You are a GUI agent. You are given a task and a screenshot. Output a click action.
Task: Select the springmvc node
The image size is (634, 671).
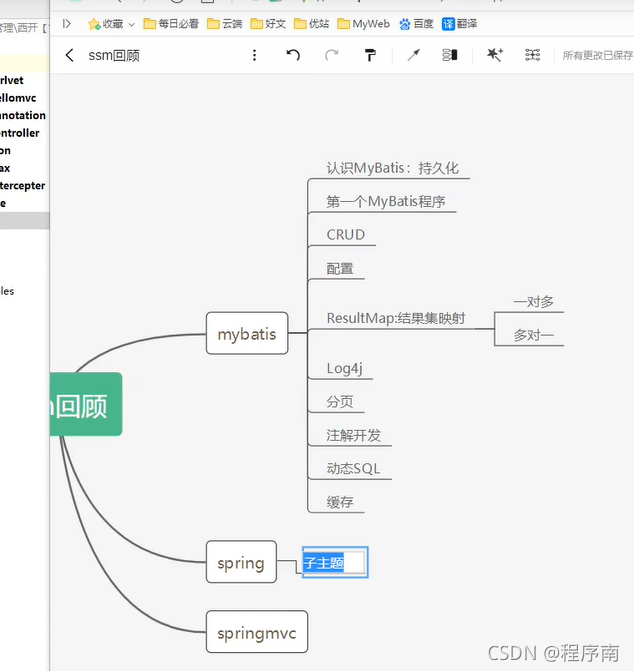(x=257, y=632)
